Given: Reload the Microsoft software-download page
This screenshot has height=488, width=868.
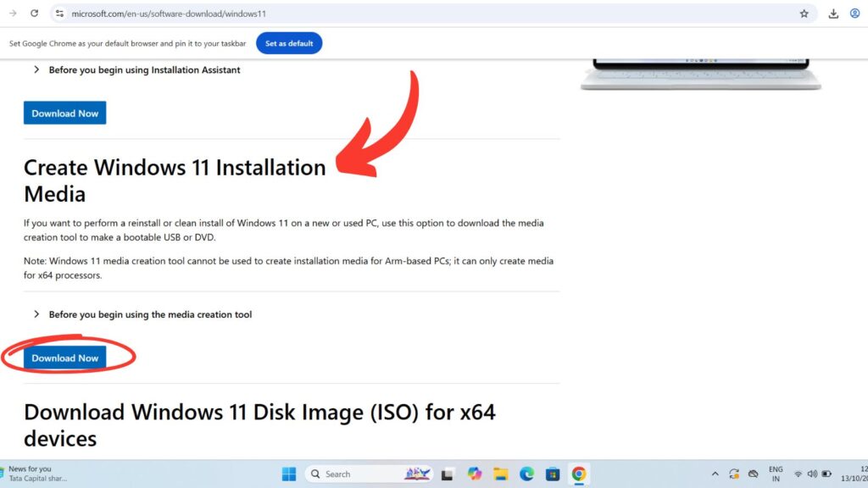Looking at the screenshot, I should 34,14.
